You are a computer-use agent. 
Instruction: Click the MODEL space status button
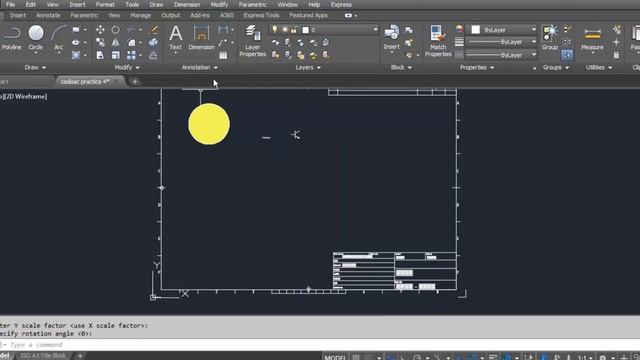(x=335, y=357)
